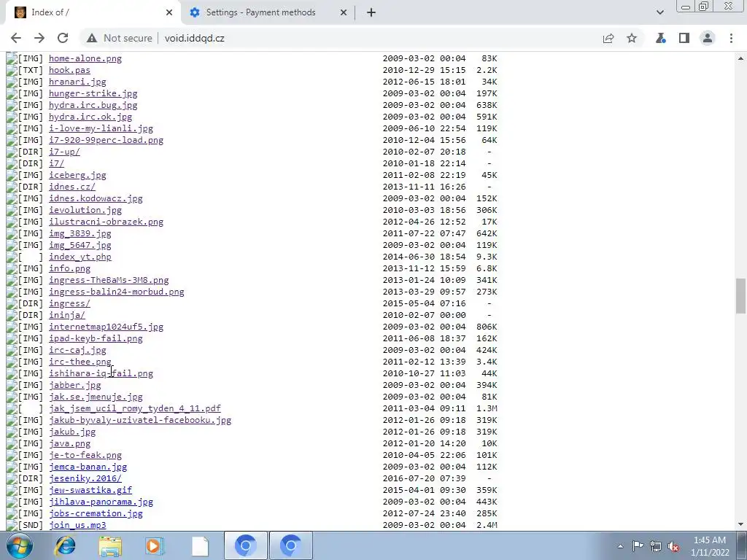The image size is (747, 560).
Task: Open the Chrome Labs flask icon
Action: (661, 38)
